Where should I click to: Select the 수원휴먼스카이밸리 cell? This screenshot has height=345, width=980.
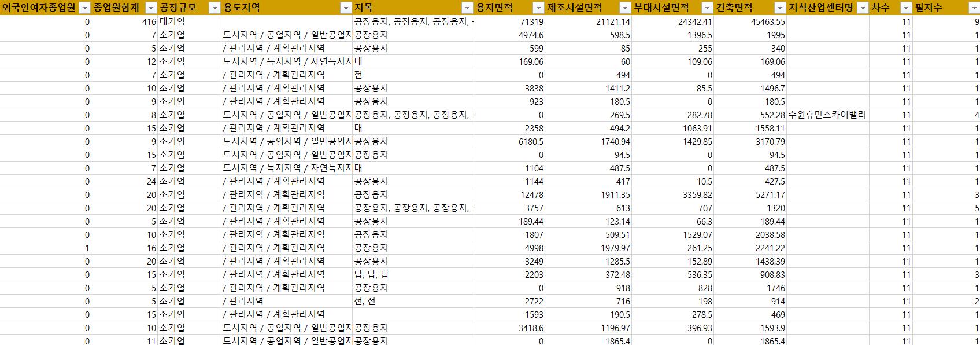tap(827, 115)
